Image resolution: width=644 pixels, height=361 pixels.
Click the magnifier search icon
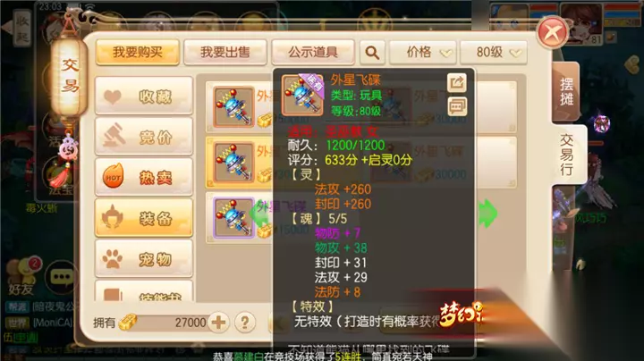[372, 53]
